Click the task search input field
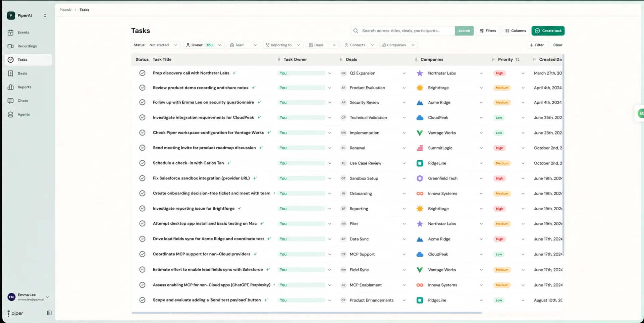The image size is (644, 323). [402, 31]
